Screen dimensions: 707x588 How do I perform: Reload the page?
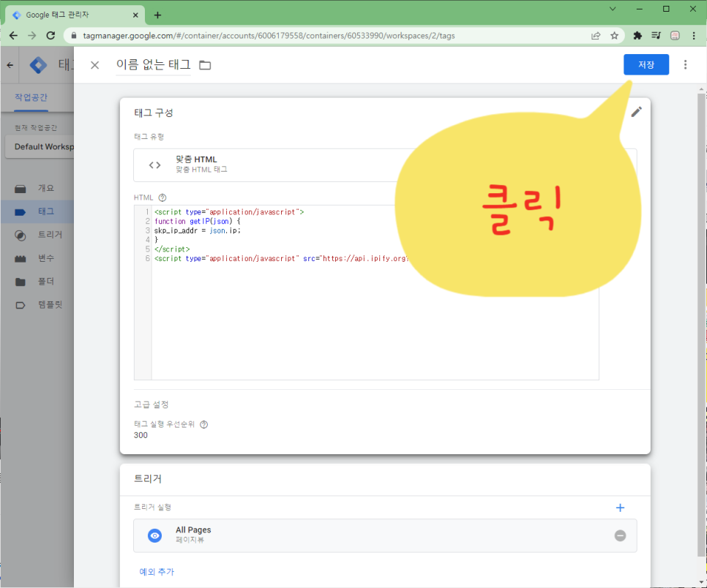pos(50,36)
